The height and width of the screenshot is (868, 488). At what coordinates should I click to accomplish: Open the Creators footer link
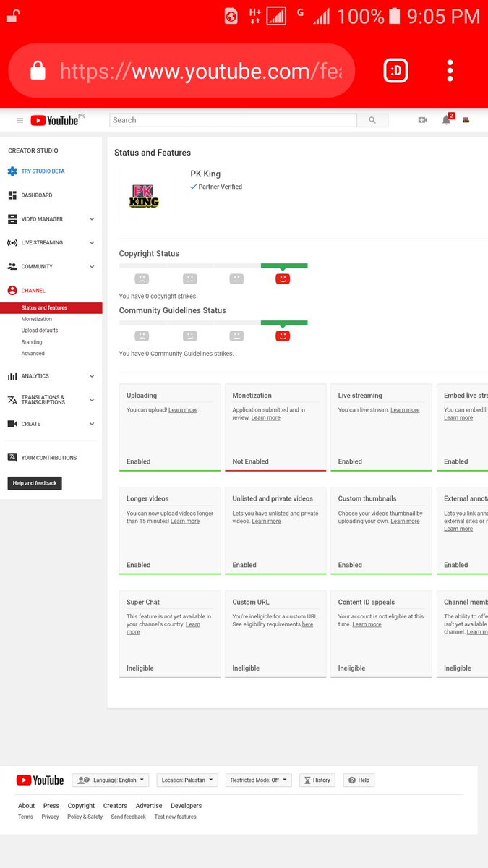click(115, 806)
